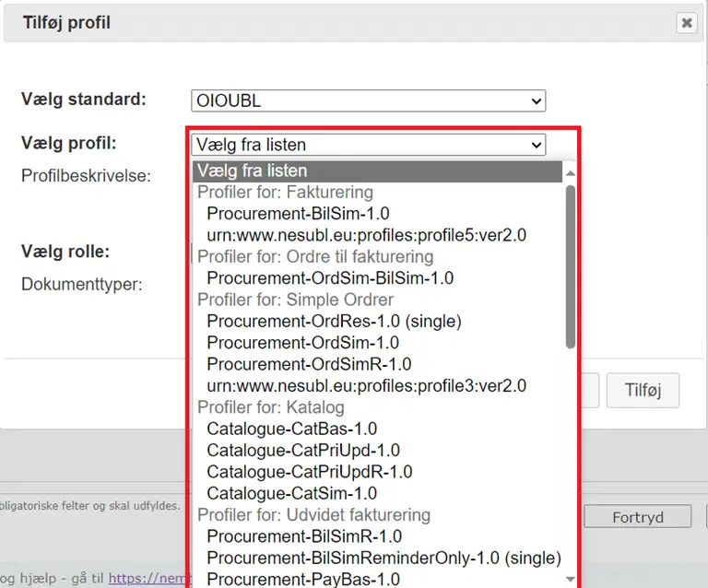Open the Vælg standard OIOUBL dropdown
This screenshot has width=708, height=588.
[x=368, y=100]
